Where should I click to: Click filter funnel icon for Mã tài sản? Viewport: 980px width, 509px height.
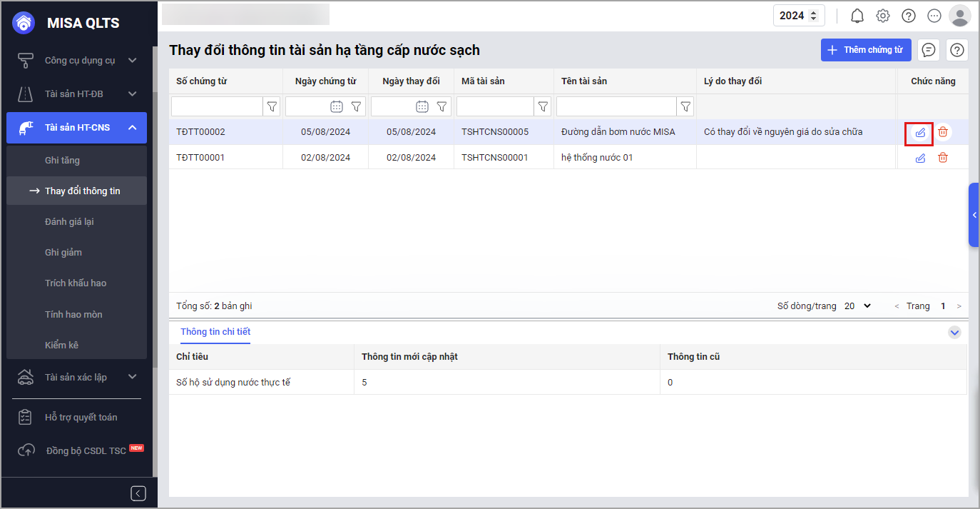coord(543,106)
